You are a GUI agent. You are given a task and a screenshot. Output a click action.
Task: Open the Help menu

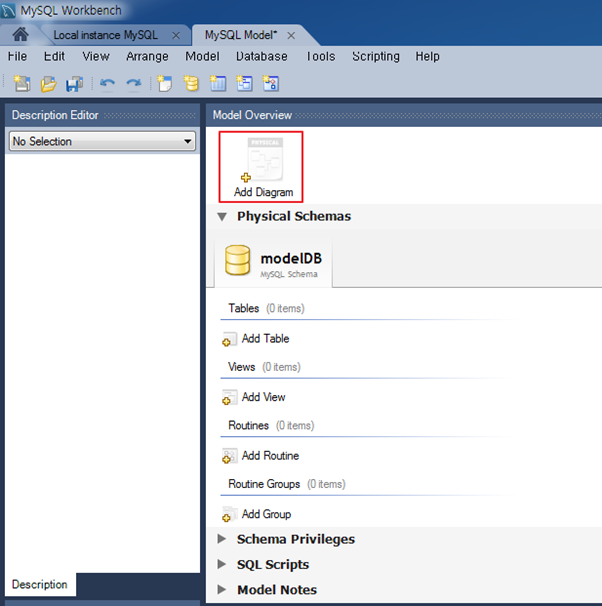427,56
